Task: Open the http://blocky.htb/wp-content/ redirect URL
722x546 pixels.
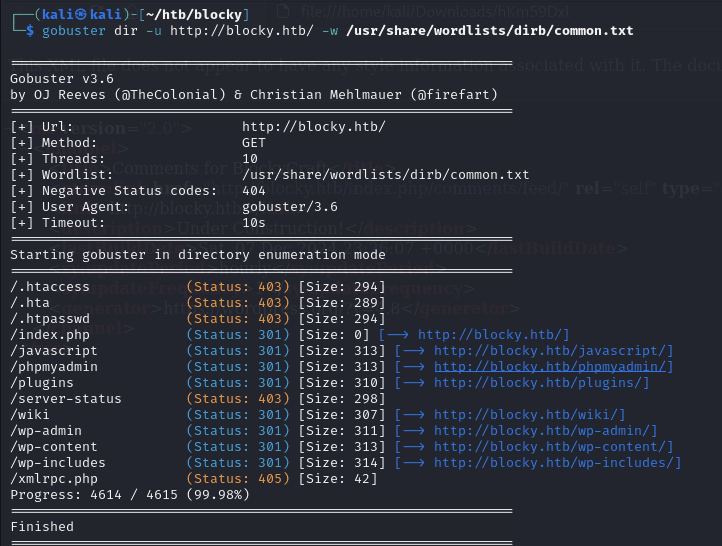Action: (x=553, y=447)
